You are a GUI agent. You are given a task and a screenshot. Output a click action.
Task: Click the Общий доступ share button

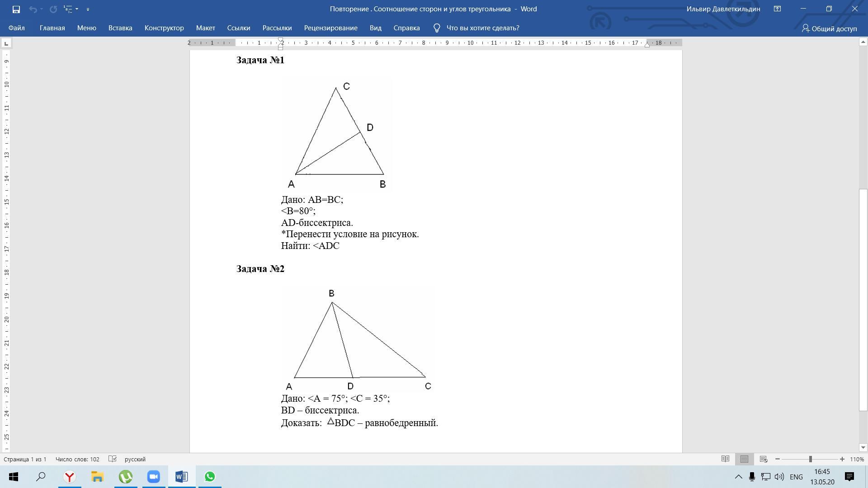click(x=829, y=28)
